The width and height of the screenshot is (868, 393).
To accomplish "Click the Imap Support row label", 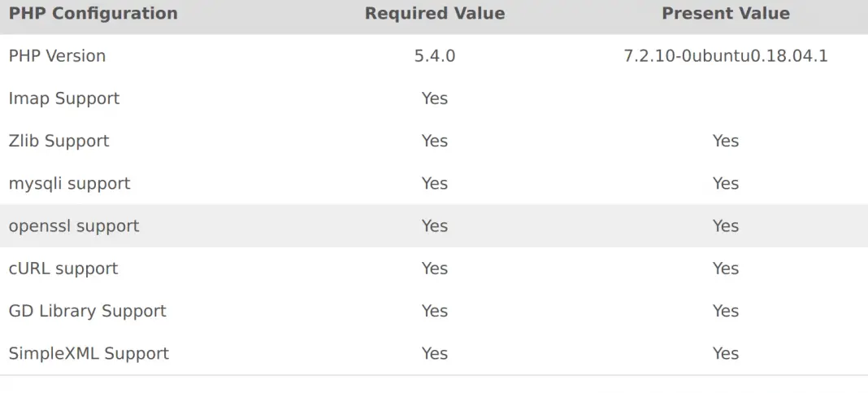I will (64, 98).
